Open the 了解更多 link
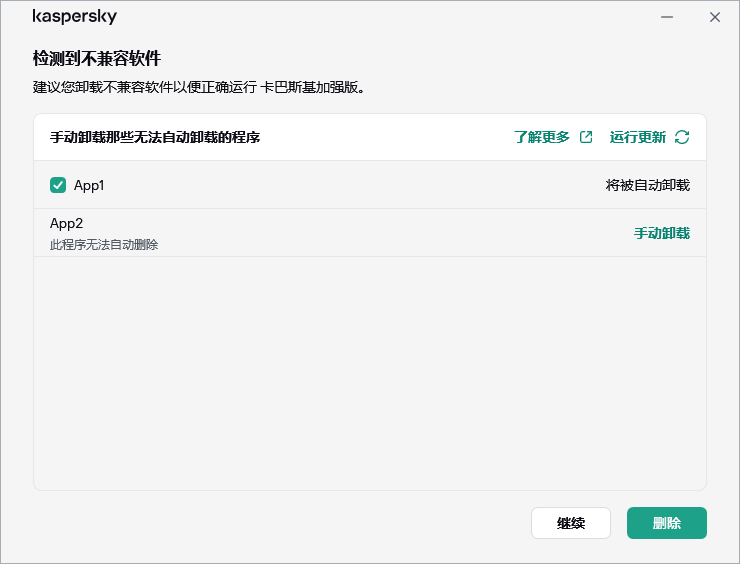 [541, 137]
